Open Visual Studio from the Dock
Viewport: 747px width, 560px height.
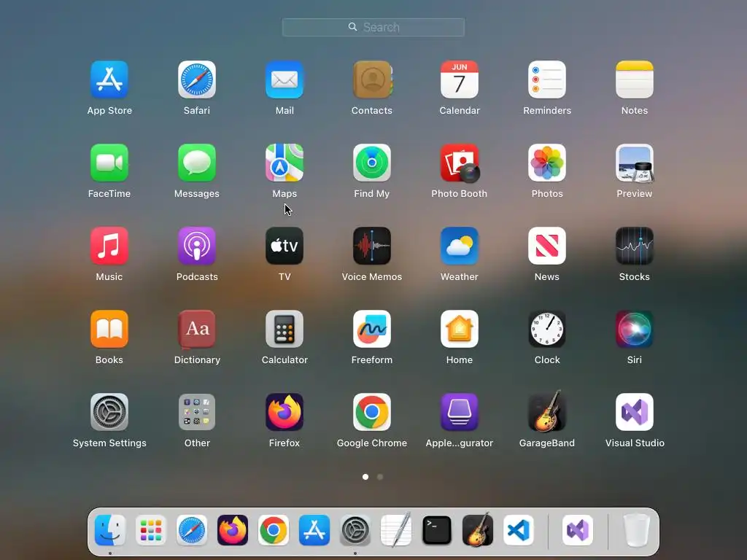point(578,531)
